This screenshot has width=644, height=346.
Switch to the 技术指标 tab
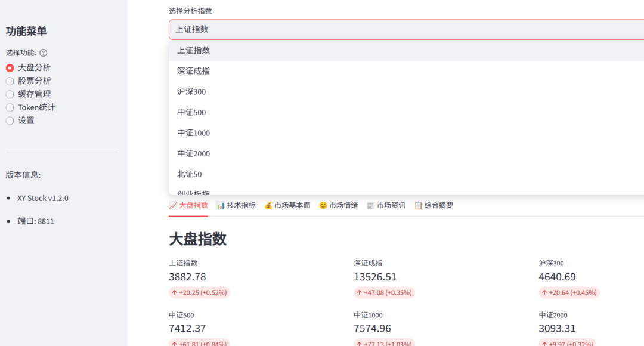236,205
